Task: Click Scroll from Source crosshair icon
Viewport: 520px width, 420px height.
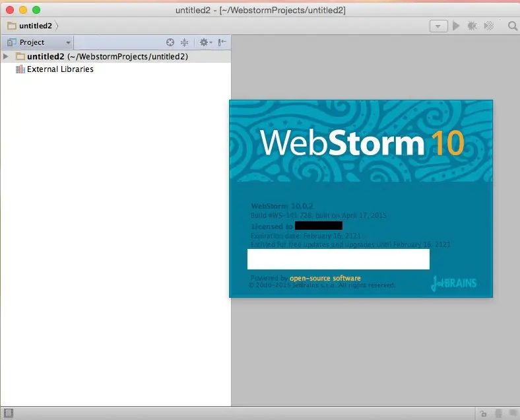Action: click(x=170, y=42)
